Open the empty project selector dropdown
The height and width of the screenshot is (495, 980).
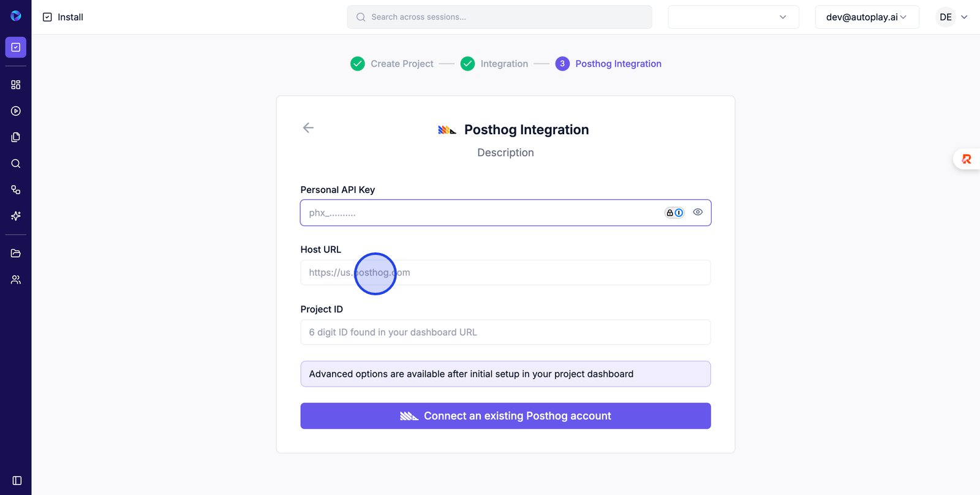point(733,17)
